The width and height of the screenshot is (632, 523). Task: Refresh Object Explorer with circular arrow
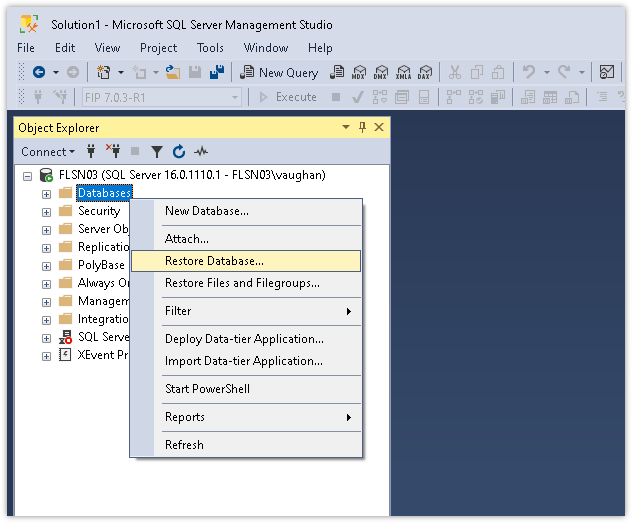coord(179,152)
